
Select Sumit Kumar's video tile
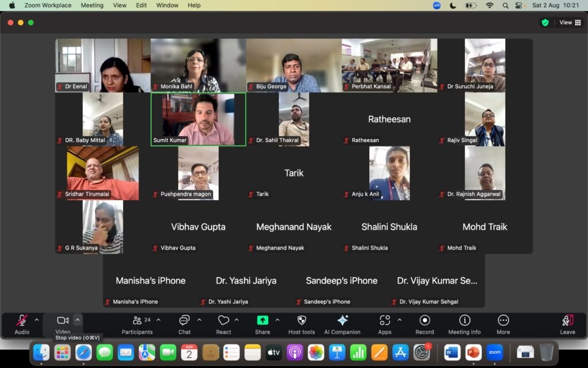coord(198,120)
